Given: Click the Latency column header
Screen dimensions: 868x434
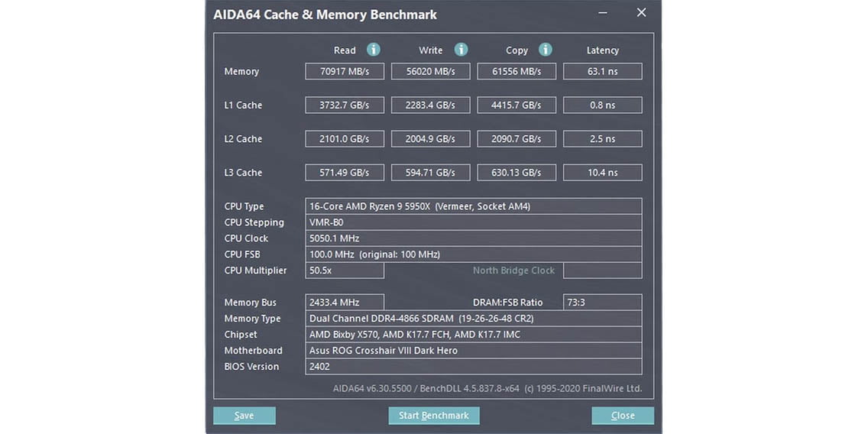Looking at the screenshot, I should tap(603, 50).
